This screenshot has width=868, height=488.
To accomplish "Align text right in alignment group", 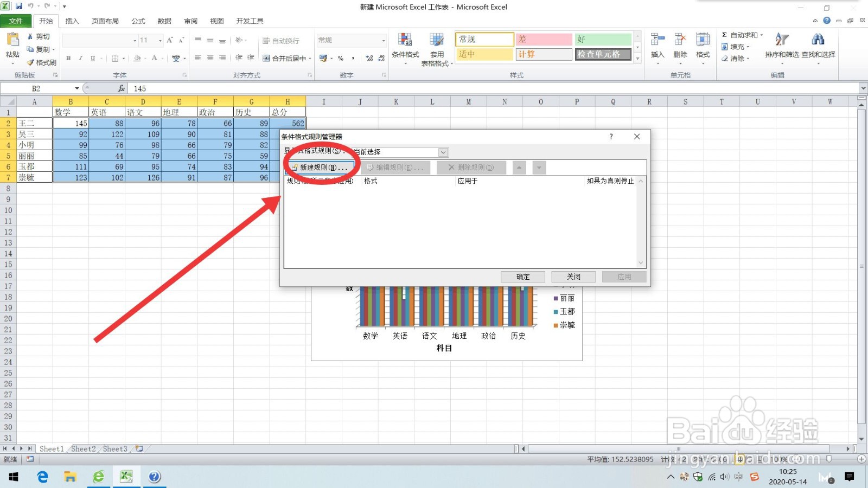I will pos(222,58).
